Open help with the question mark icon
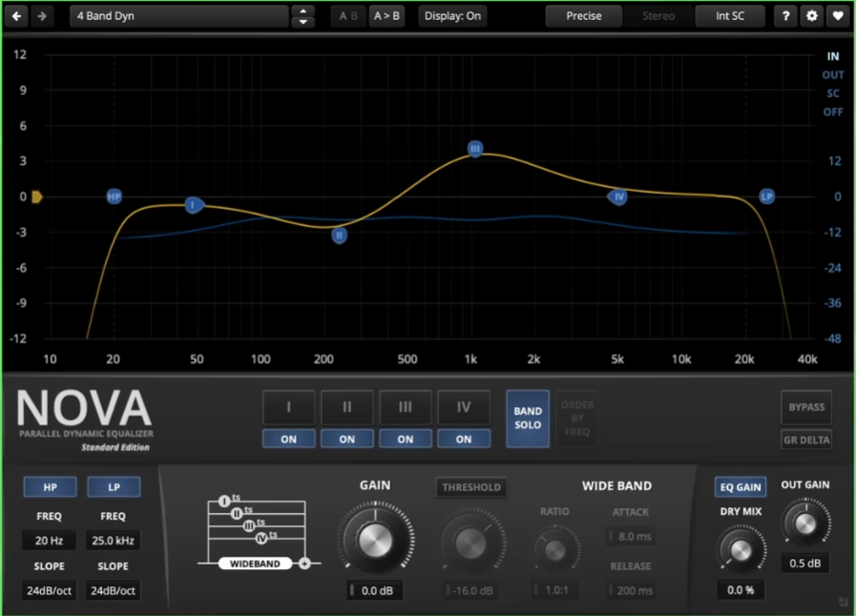This screenshot has width=856, height=616. tap(785, 16)
